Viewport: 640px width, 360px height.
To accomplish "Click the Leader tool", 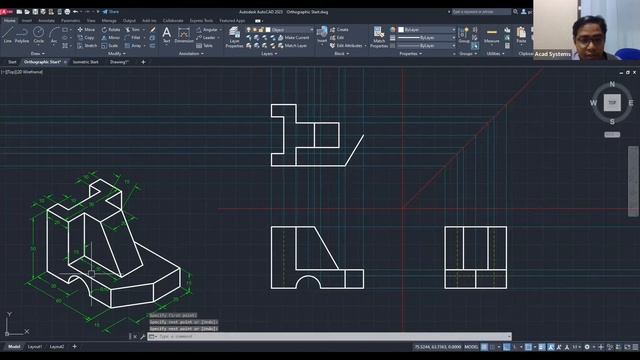I will click(x=206, y=38).
